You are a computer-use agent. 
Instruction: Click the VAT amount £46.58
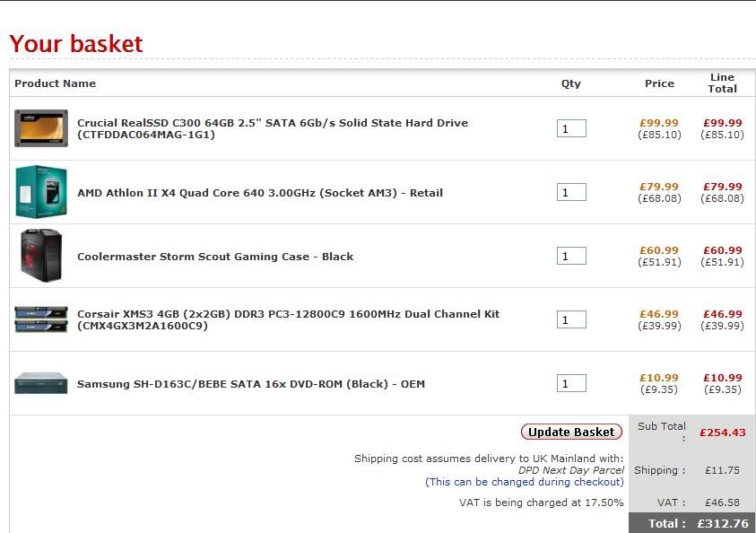(x=722, y=502)
